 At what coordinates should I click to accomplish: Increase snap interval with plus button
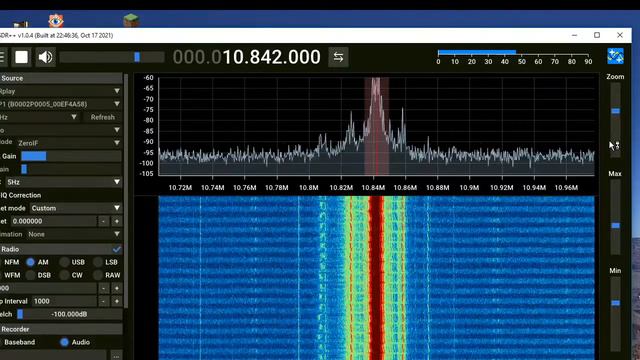tap(117, 301)
